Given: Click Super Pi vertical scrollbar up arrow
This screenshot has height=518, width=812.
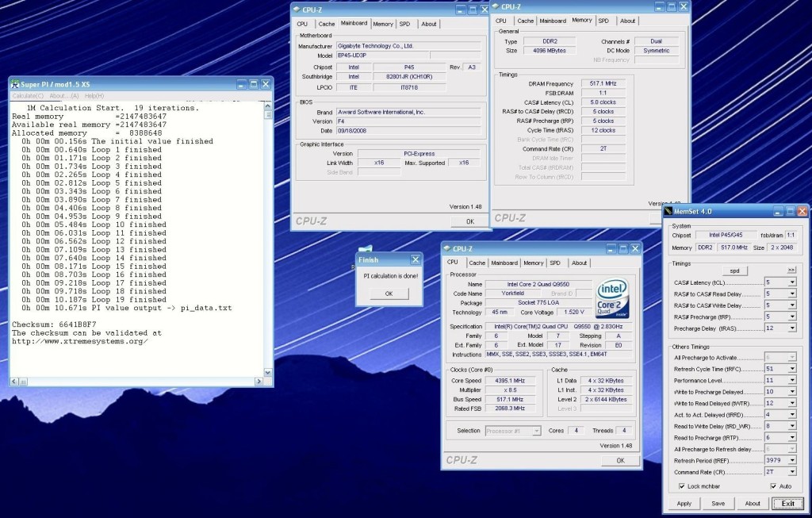Looking at the screenshot, I should pos(268,106).
